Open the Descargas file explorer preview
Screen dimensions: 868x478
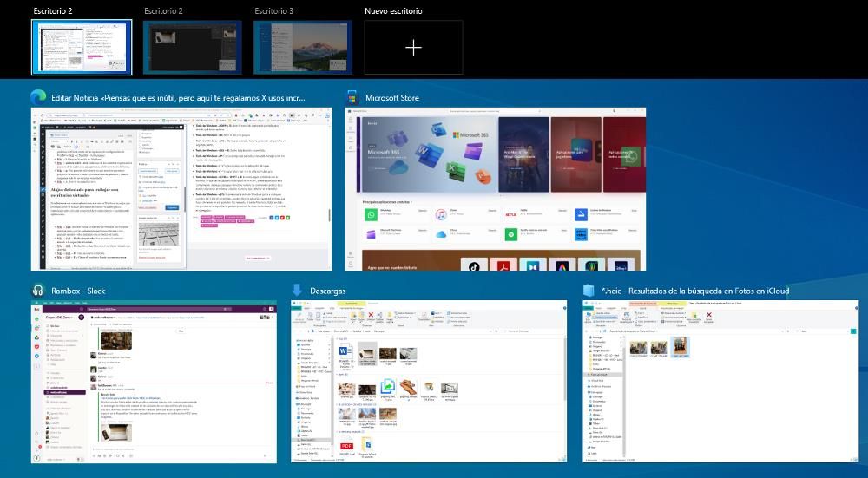tap(429, 382)
